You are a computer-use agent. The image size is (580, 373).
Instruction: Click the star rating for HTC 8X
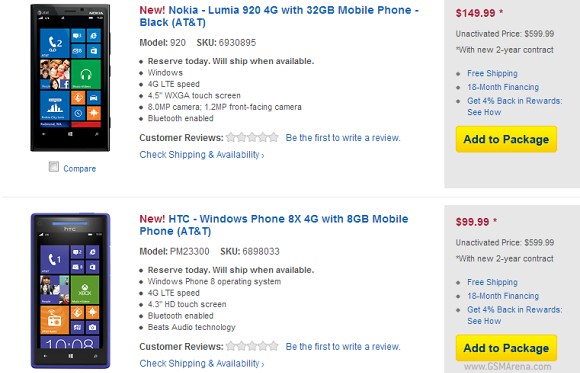[x=252, y=346]
